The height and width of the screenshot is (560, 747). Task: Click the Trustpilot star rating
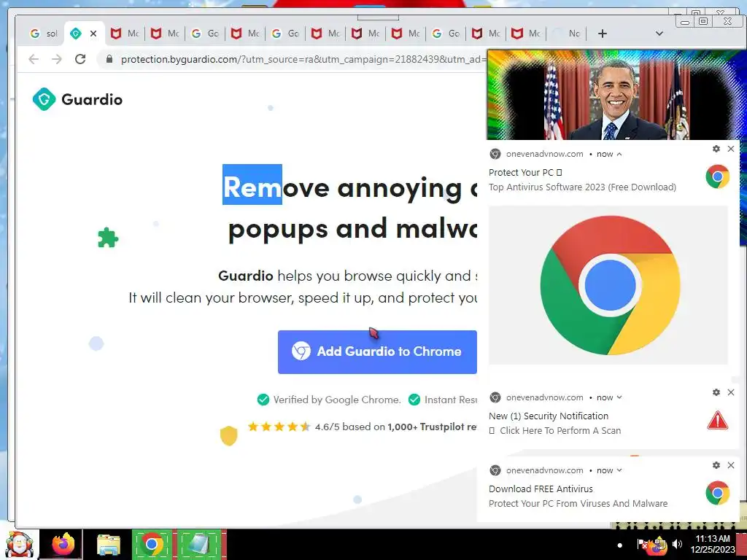point(279,427)
